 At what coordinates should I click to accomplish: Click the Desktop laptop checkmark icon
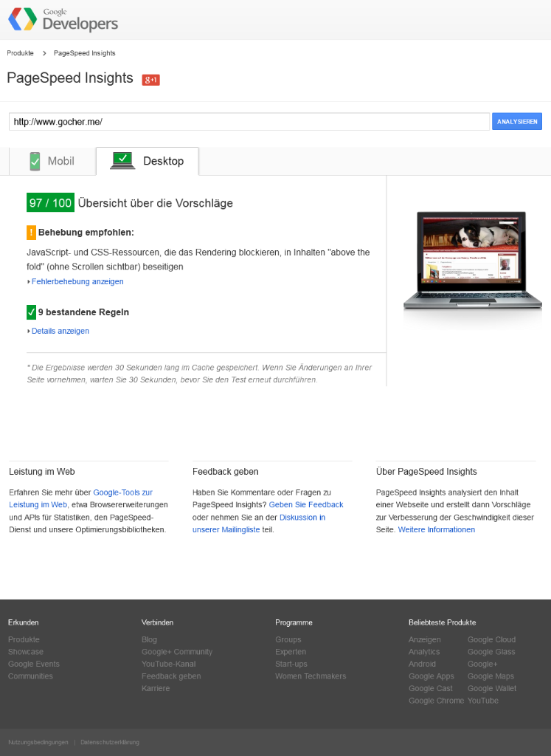(x=123, y=160)
